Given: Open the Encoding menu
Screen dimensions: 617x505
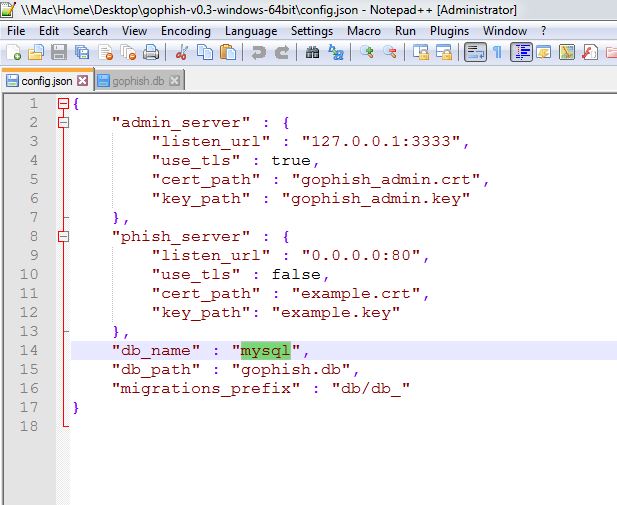Looking at the screenshot, I should tap(186, 31).
